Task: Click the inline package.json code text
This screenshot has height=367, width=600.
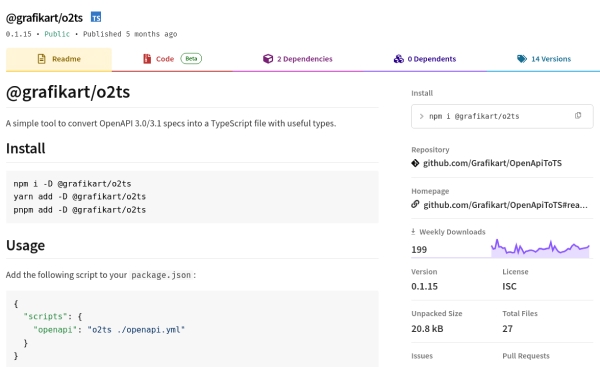Action: pyautogui.click(x=161, y=275)
